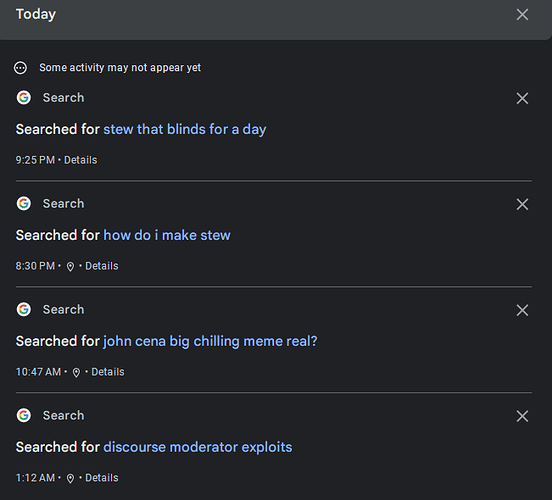View Details for the 8:30 PM search

pos(102,266)
